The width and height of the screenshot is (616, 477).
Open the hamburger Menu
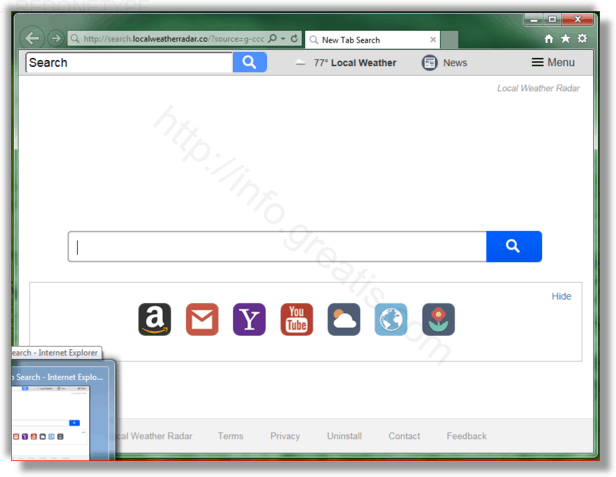(x=553, y=62)
